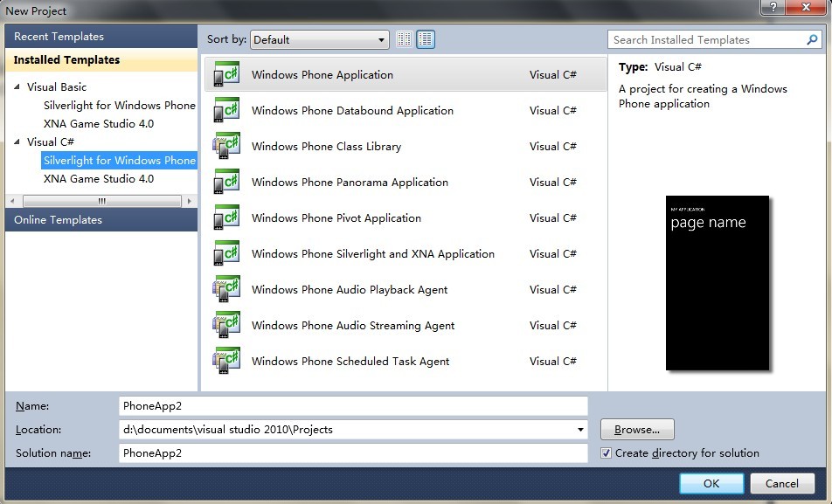This screenshot has height=504, width=832.
Task: Click Visual C# label in Scheduled Task Agent row
Action: coord(553,362)
